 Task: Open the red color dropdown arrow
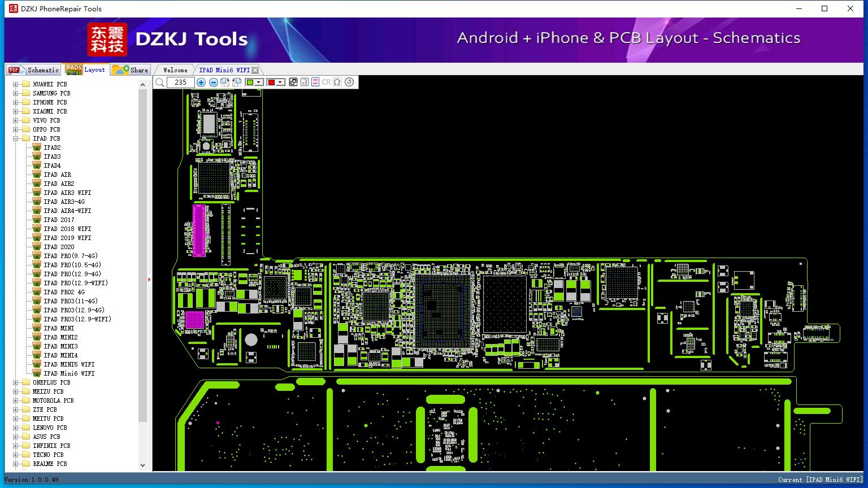pyautogui.click(x=280, y=82)
